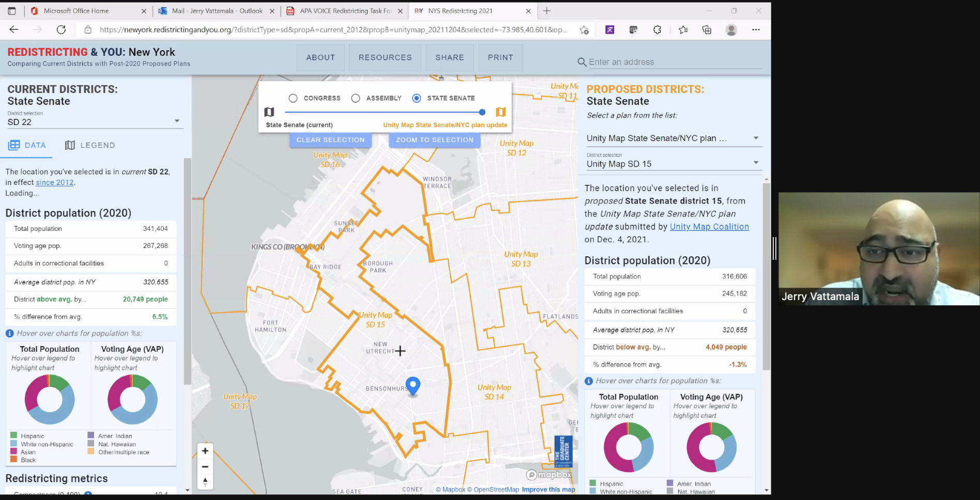Viewport: 980px width, 500px height.
Task: Click the address search magnifier icon
Action: [581, 62]
